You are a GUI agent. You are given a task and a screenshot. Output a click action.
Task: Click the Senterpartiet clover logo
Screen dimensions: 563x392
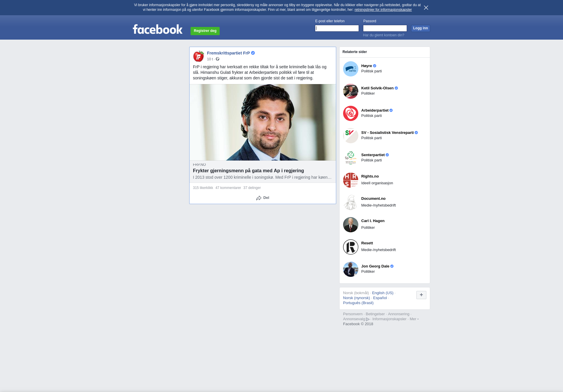click(x=351, y=158)
